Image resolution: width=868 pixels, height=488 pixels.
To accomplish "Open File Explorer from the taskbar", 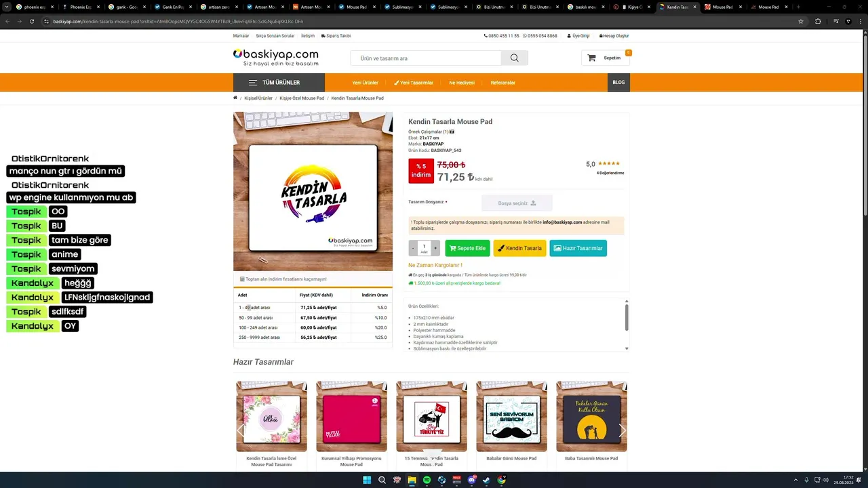I will point(412,480).
